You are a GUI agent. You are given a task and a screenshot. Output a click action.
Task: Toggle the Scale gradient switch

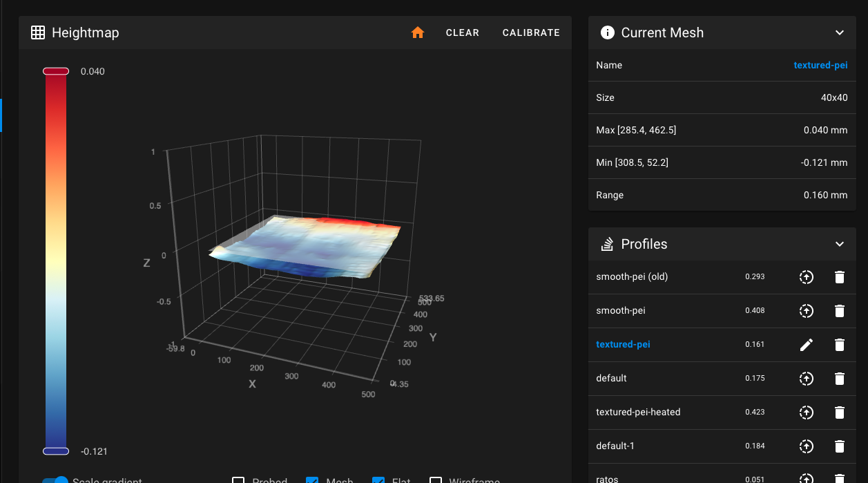point(55,480)
